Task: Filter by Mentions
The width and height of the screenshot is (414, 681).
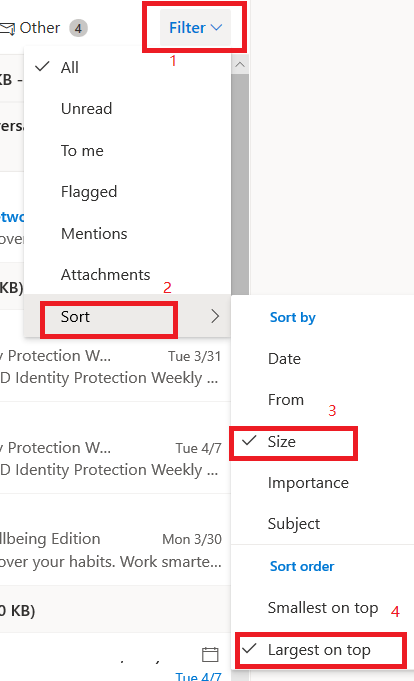Action: (x=127, y=234)
